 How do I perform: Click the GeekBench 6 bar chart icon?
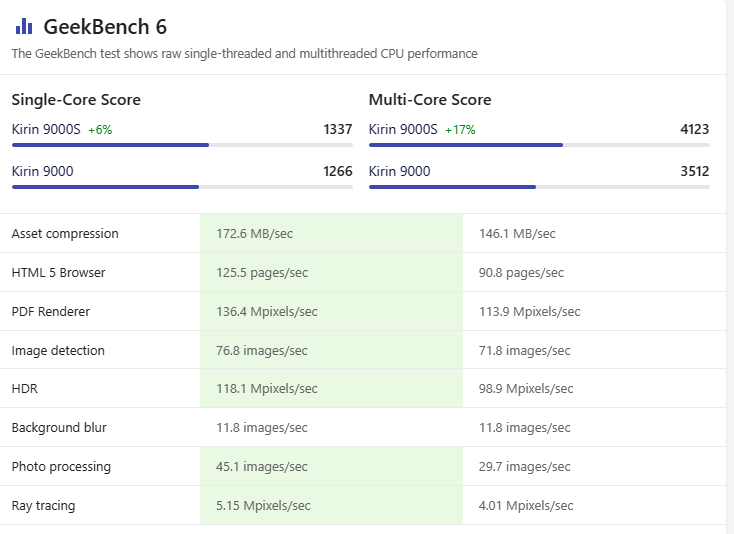tap(24, 26)
